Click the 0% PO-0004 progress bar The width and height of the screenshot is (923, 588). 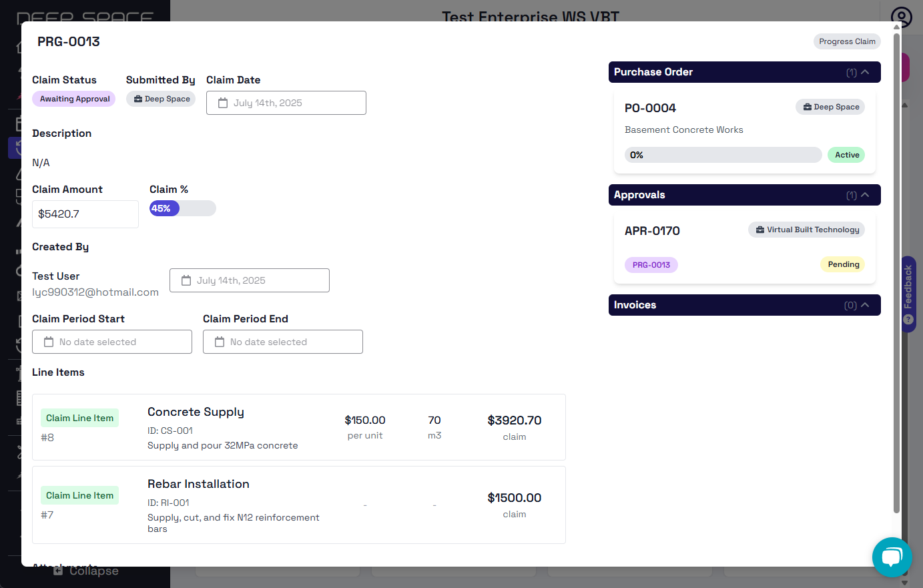[x=723, y=155]
